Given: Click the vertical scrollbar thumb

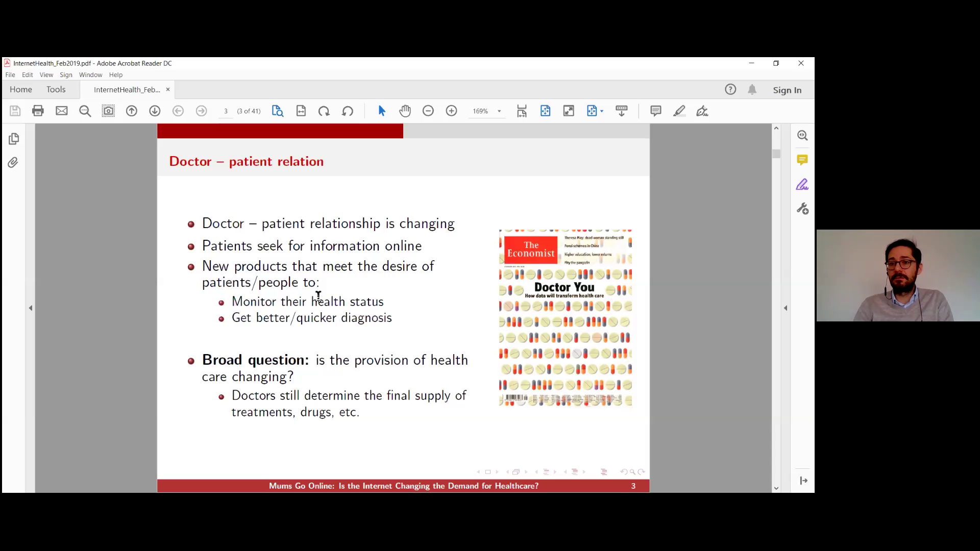Looking at the screenshot, I should pyautogui.click(x=776, y=154).
